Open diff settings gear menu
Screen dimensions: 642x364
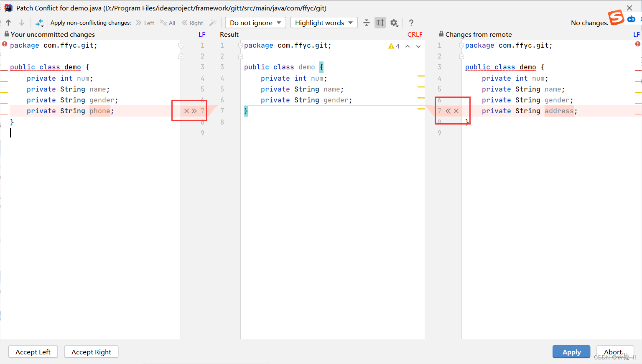click(394, 23)
